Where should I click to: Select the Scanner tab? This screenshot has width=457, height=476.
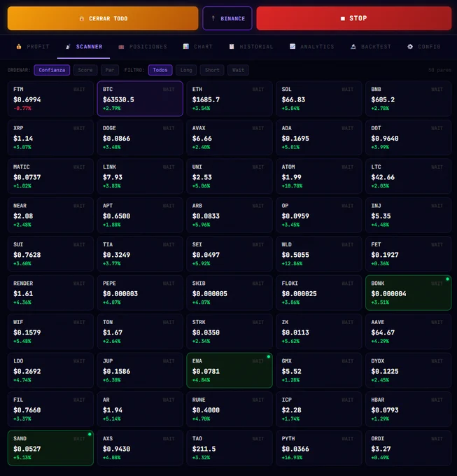pyautogui.click(x=84, y=47)
